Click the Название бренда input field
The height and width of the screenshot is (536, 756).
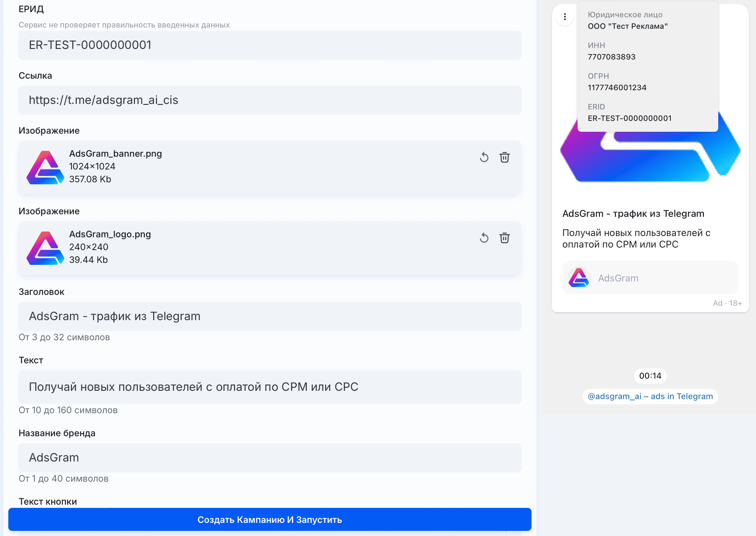pos(270,457)
